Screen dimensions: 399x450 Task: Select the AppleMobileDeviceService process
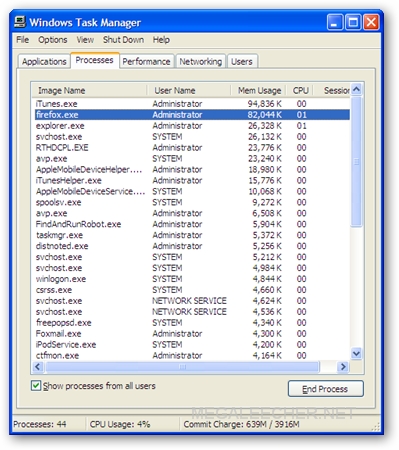pyautogui.click(x=191, y=191)
